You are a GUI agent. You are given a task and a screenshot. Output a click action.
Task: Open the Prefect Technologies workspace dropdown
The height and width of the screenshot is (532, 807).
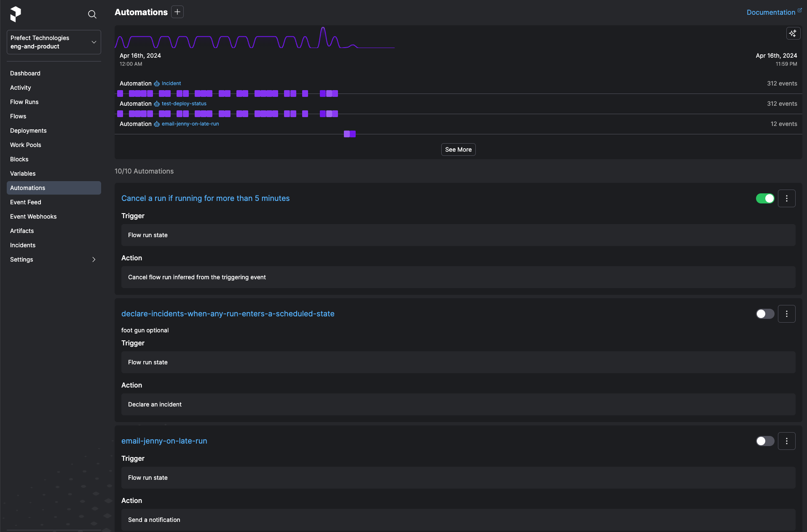54,42
